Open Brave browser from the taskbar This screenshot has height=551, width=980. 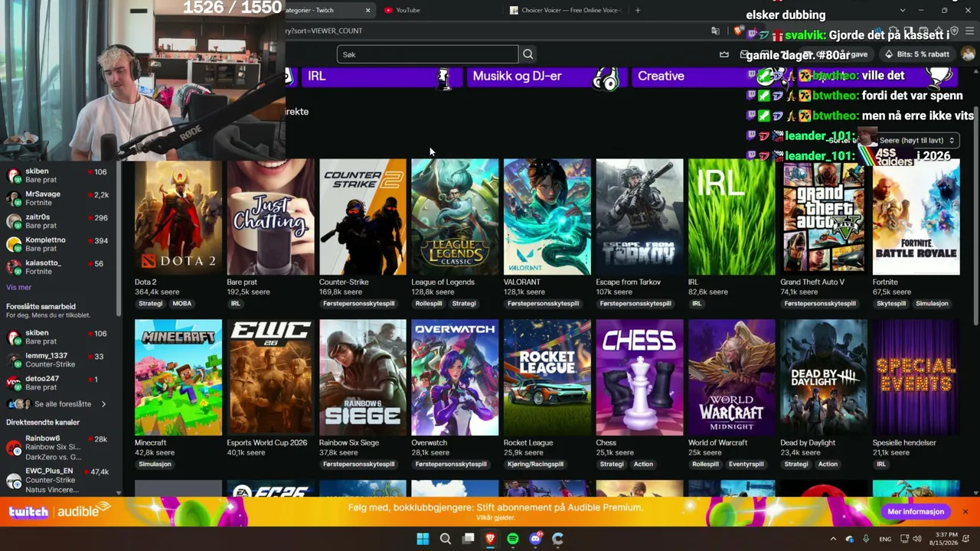point(490,539)
